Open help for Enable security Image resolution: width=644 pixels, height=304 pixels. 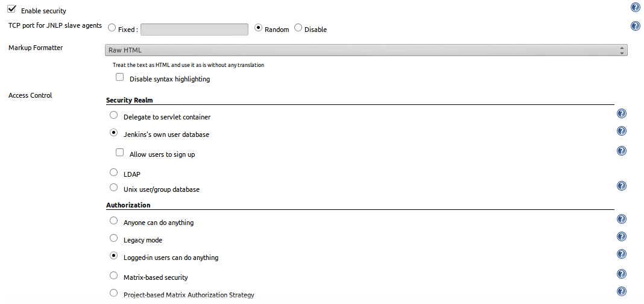click(x=636, y=7)
